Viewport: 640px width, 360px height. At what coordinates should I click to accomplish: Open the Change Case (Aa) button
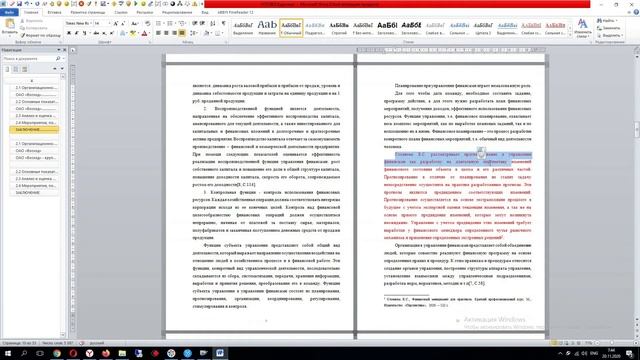tap(134, 24)
